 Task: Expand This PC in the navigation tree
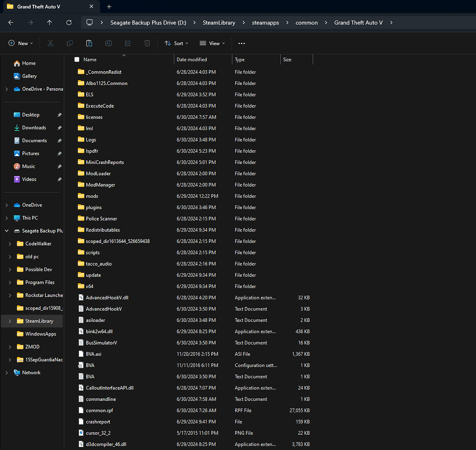(7, 217)
